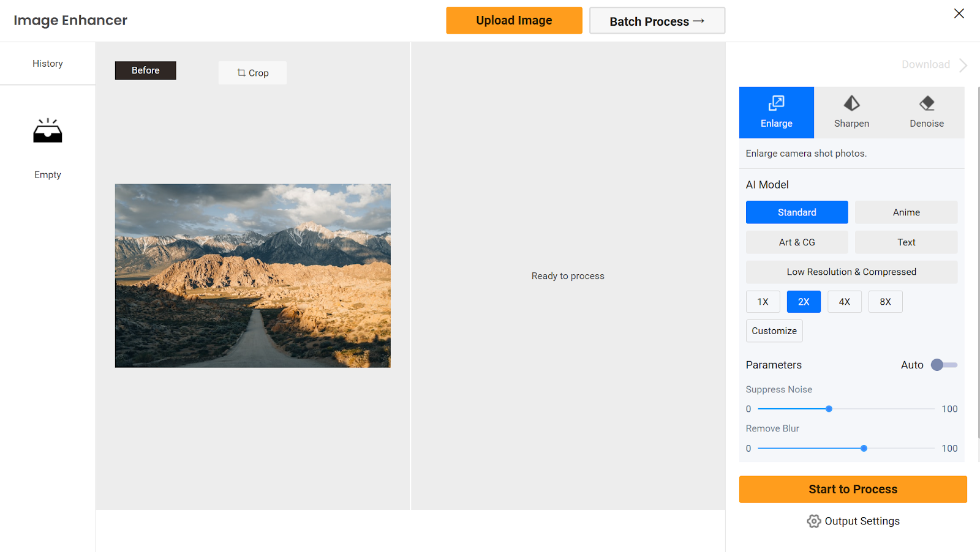Viewport: 980px width, 552px height.
Task: Switch to the Enlarge tab
Action: [777, 113]
